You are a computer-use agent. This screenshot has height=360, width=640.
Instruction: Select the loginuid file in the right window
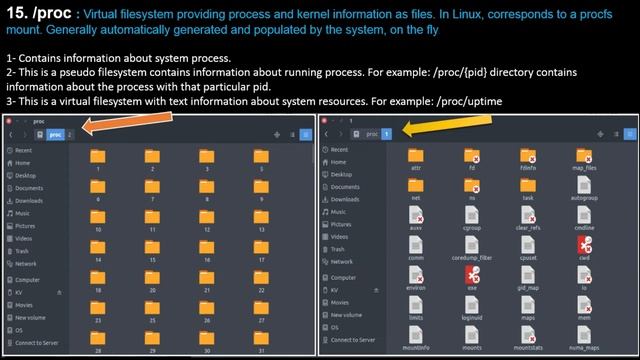point(472,305)
